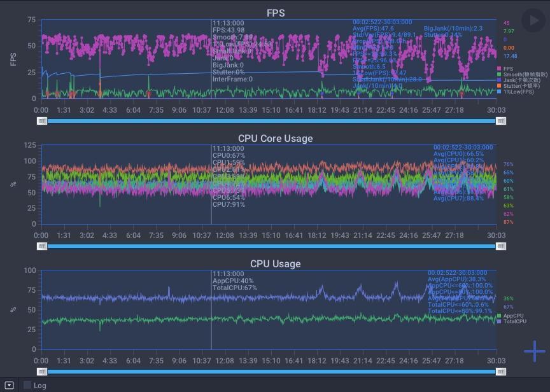
Task: Click right range handle under CPU Usage chart
Action: [500, 371]
